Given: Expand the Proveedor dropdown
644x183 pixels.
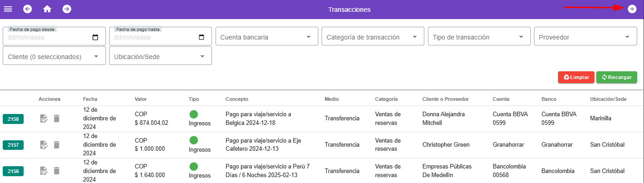Looking at the screenshot, I should pos(585,37).
